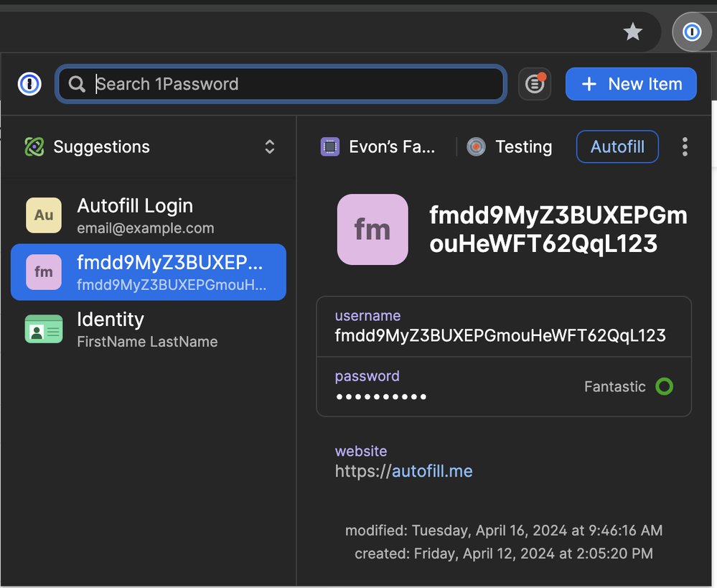Click the Autofill button
This screenshot has width=717, height=588.
click(617, 147)
